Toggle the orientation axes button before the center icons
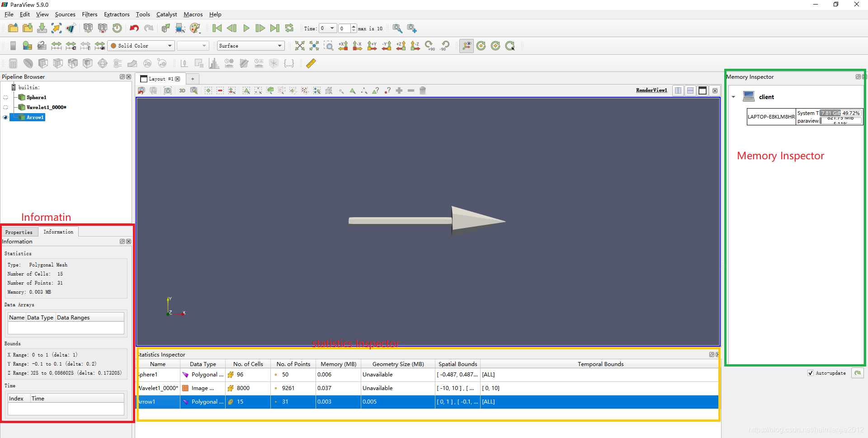 pos(467,46)
